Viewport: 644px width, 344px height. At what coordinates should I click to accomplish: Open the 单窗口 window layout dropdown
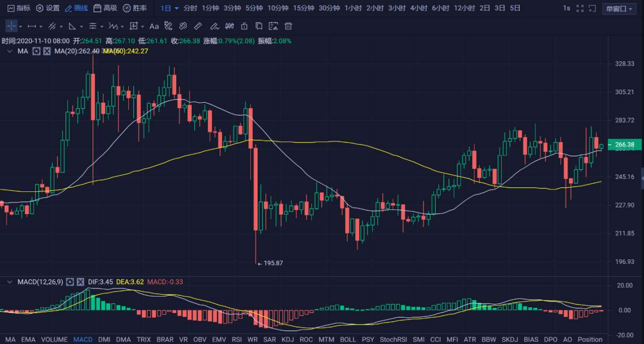point(619,9)
